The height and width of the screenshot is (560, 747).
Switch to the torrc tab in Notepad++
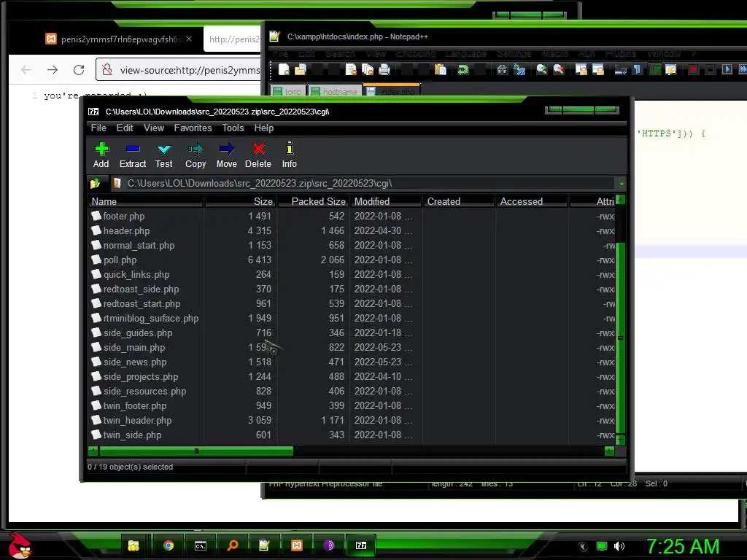coord(289,91)
